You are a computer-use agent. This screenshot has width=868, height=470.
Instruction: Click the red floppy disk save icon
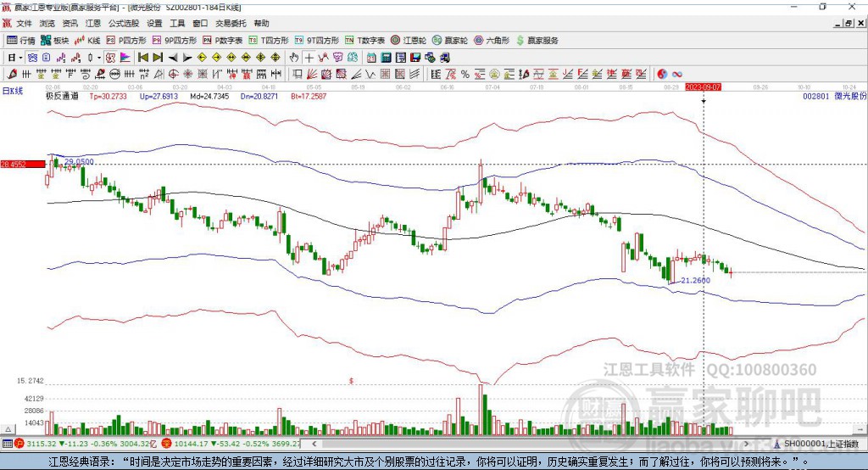coord(415,58)
